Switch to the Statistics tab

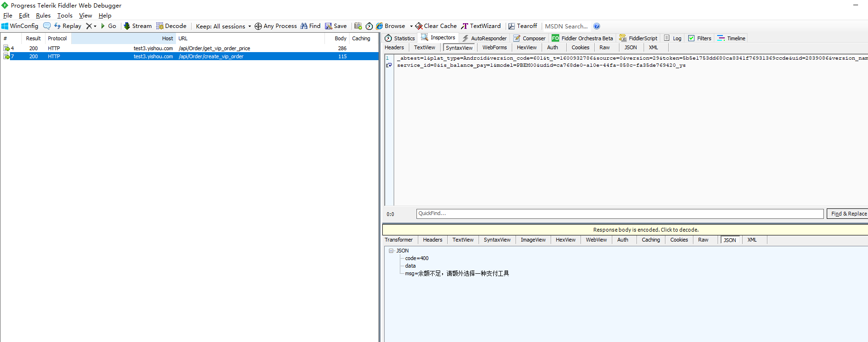(400, 38)
